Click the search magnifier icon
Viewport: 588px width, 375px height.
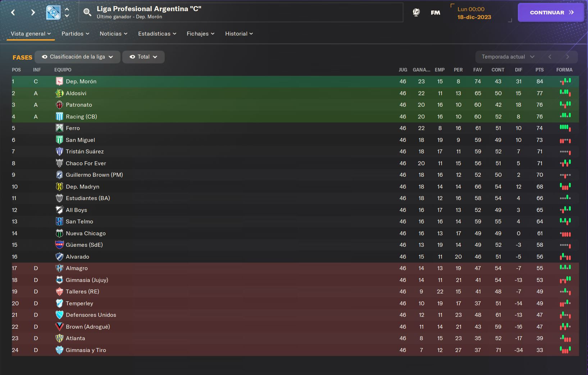(87, 13)
